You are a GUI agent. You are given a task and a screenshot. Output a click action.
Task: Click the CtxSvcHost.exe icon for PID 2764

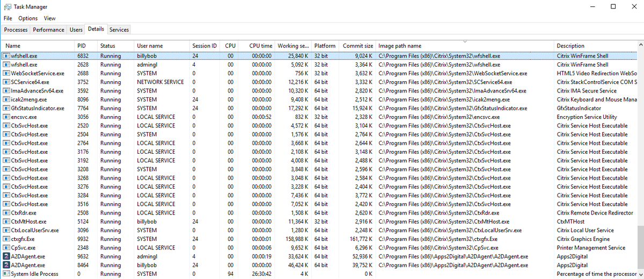coord(6,143)
